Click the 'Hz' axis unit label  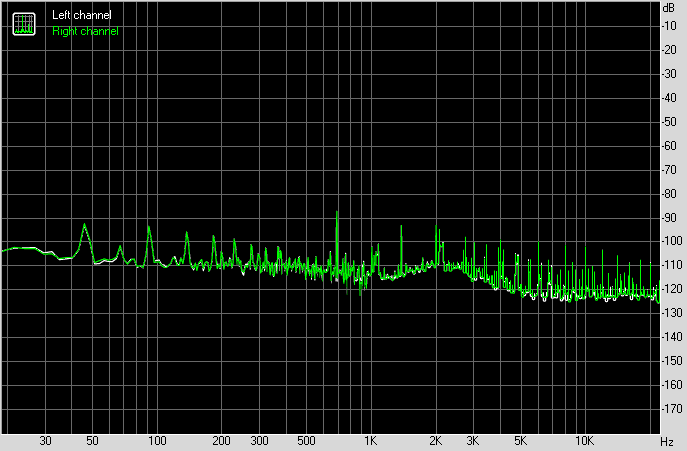(x=667, y=441)
